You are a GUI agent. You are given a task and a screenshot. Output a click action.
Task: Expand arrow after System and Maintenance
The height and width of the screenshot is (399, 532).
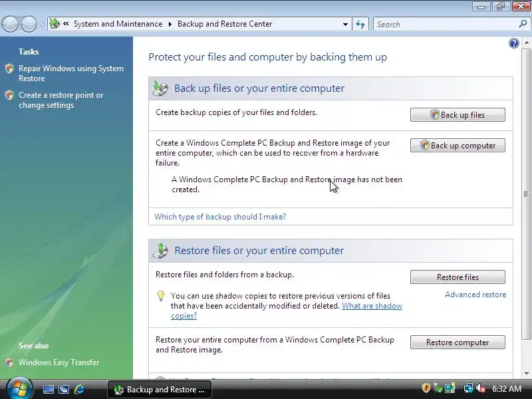170,24
